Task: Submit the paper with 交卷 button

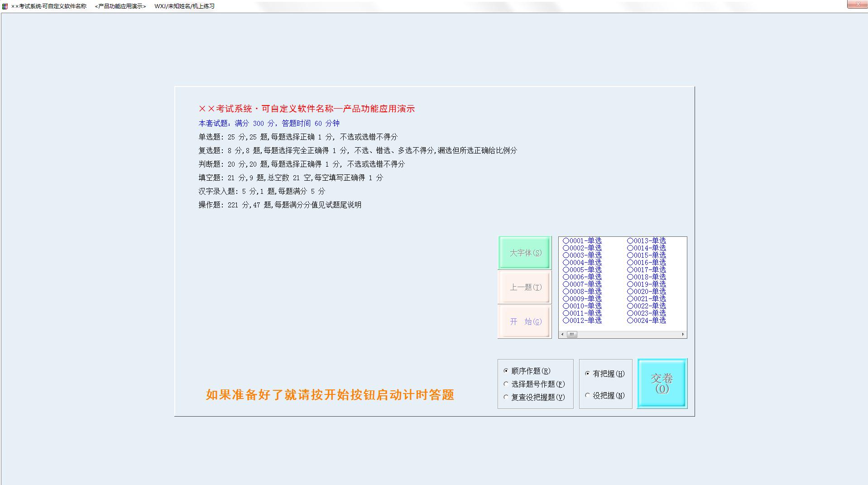Action: tap(662, 384)
